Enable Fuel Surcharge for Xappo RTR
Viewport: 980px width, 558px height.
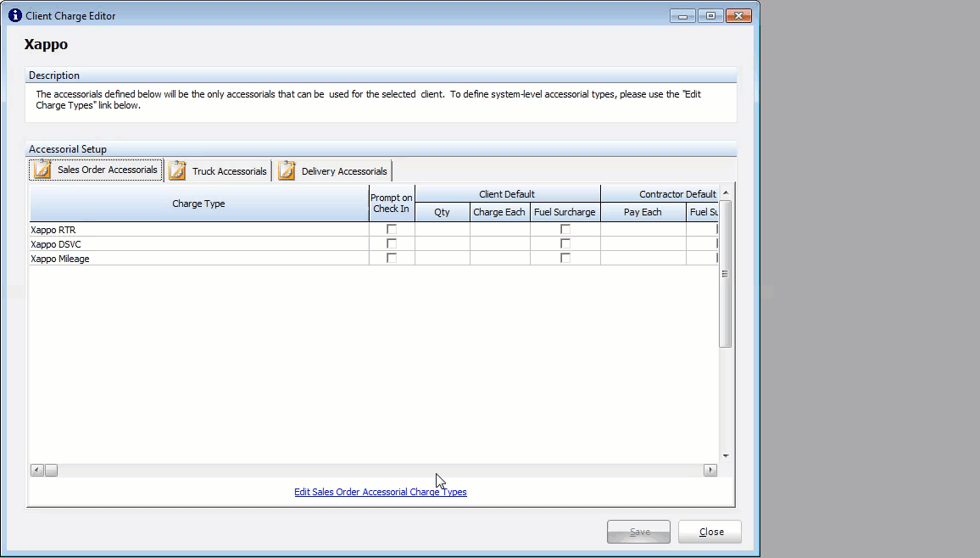point(565,229)
